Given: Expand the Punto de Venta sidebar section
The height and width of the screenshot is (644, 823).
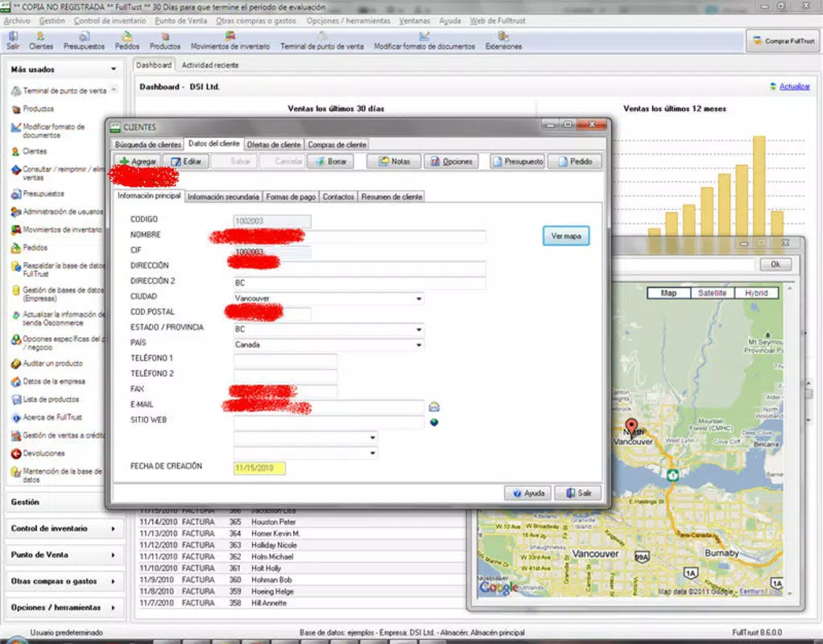Looking at the screenshot, I should pyautogui.click(x=64, y=555).
